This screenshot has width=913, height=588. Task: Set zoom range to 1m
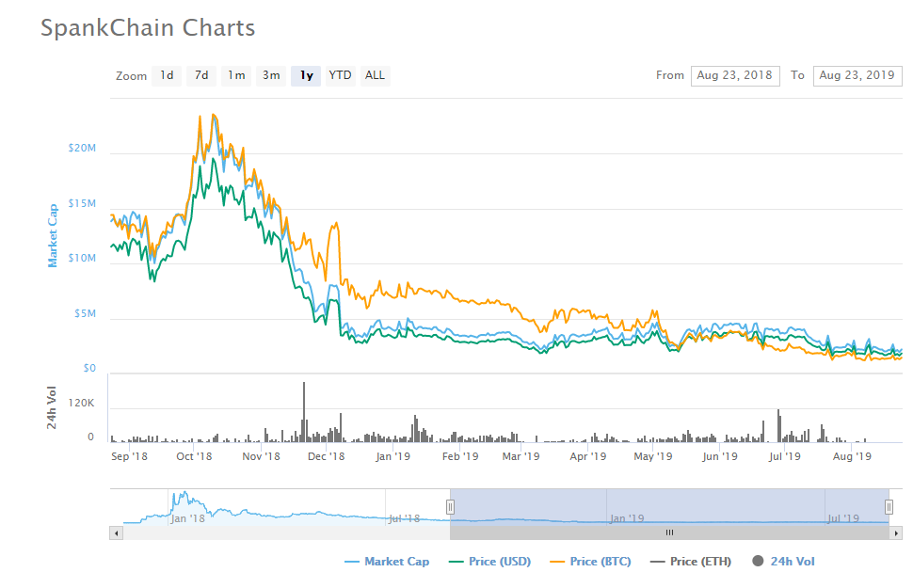point(236,75)
